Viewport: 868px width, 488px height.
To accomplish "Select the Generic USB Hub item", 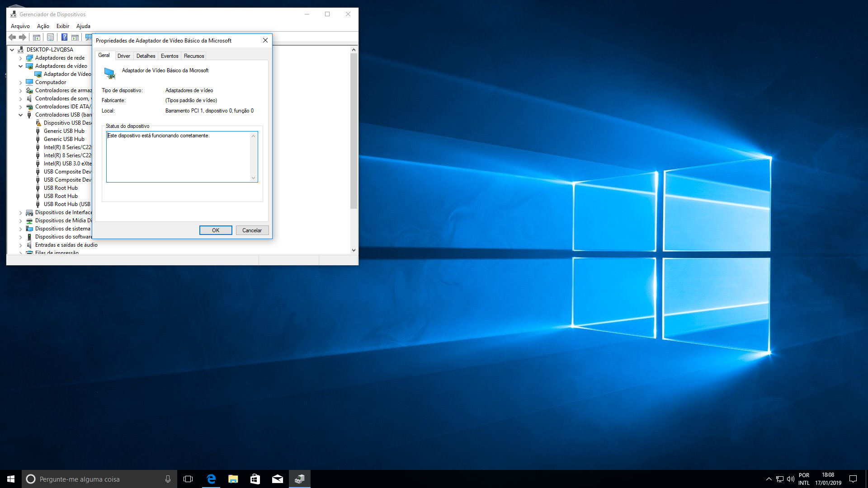I will point(64,131).
